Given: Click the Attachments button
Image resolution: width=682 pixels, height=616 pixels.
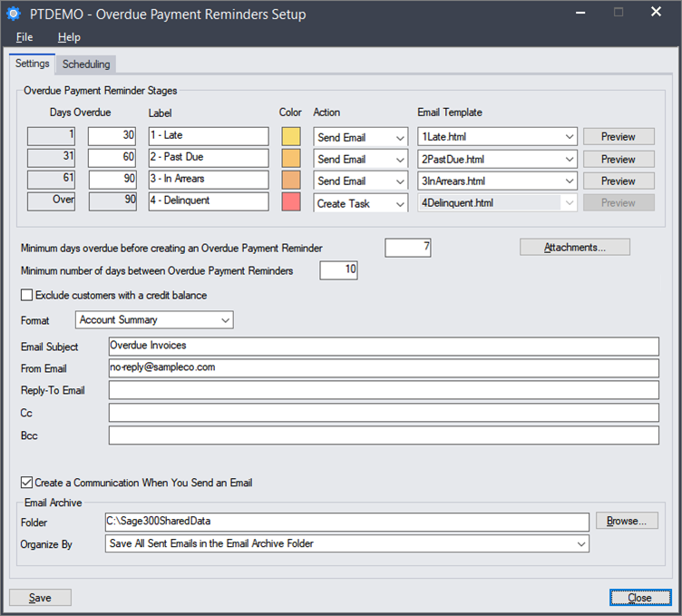Looking at the screenshot, I should [x=574, y=247].
